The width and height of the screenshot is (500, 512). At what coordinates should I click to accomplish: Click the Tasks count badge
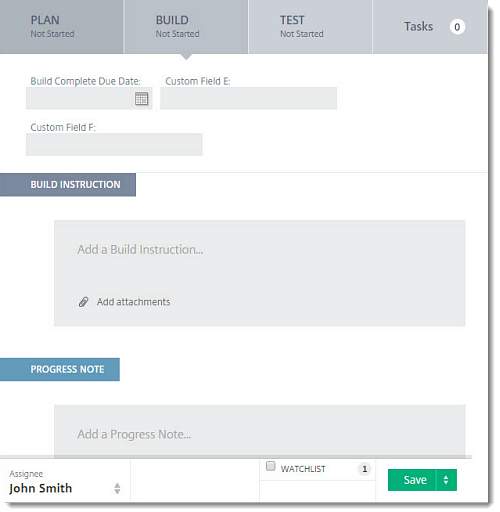coord(457,27)
